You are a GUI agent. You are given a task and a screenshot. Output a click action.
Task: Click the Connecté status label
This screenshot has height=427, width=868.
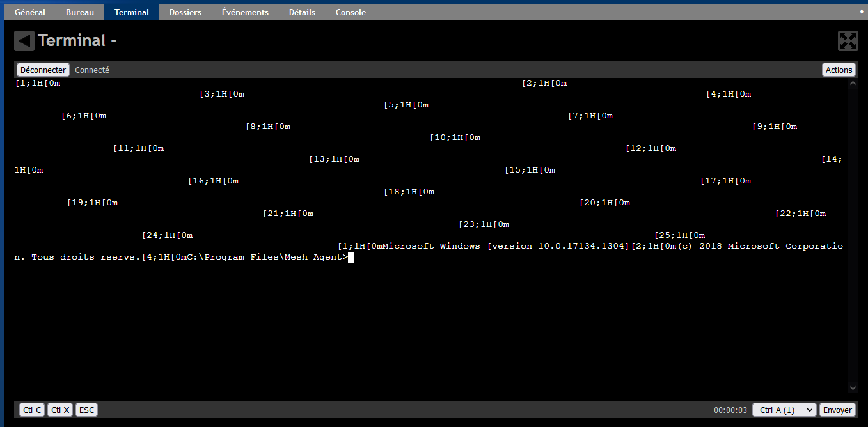click(91, 70)
